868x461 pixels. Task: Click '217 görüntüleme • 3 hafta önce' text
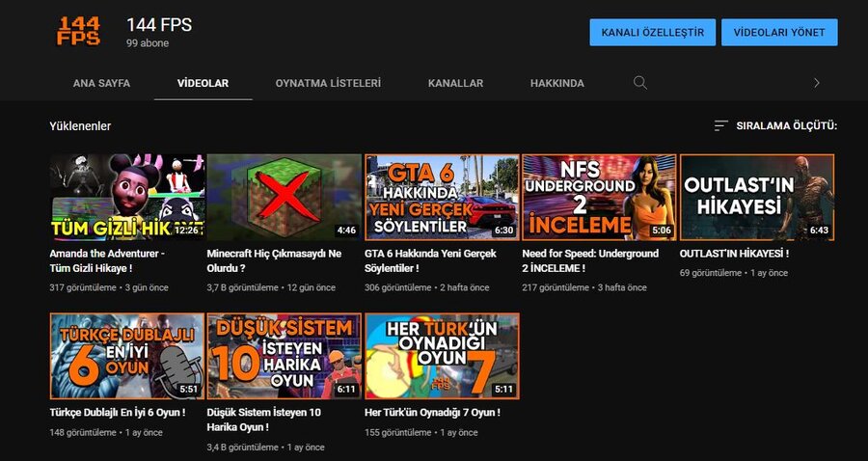tap(584, 287)
